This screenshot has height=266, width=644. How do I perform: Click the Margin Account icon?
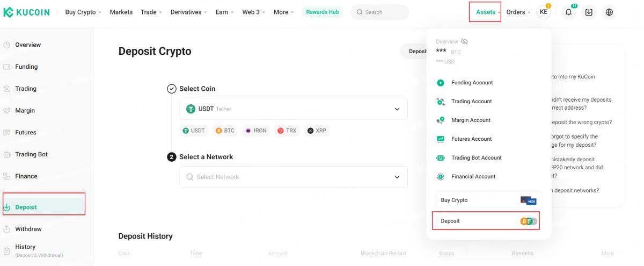tap(441, 120)
